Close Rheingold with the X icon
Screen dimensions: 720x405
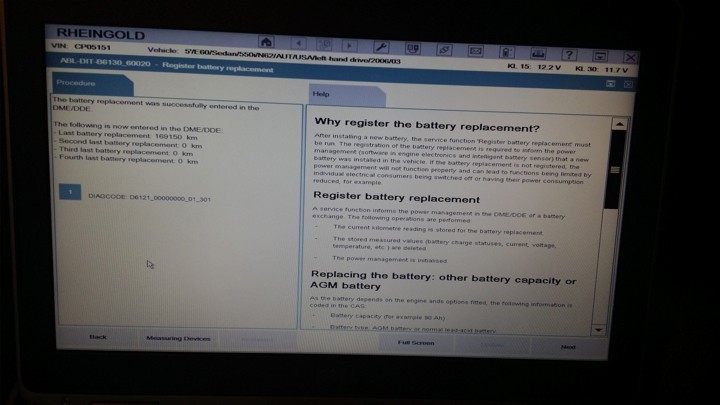(630, 57)
